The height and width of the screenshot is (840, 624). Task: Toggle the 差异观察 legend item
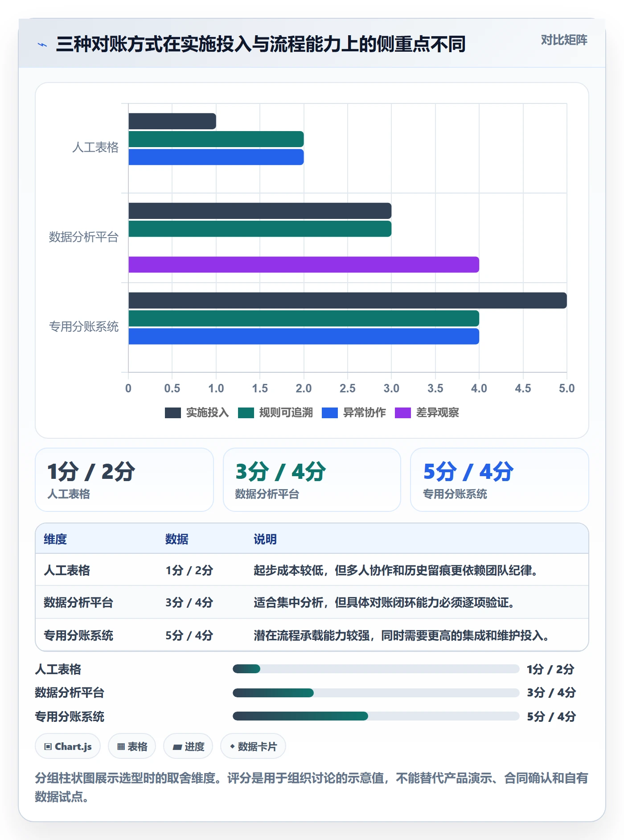(x=427, y=412)
